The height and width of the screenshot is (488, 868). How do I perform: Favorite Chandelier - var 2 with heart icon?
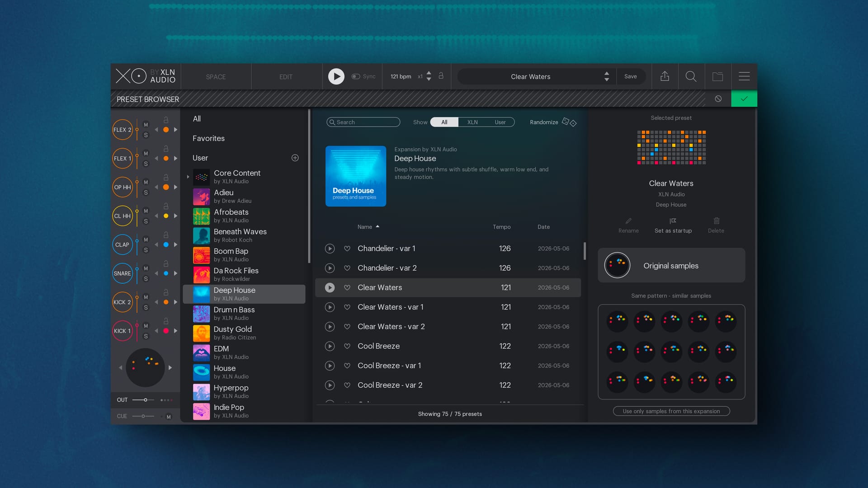pos(347,268)
